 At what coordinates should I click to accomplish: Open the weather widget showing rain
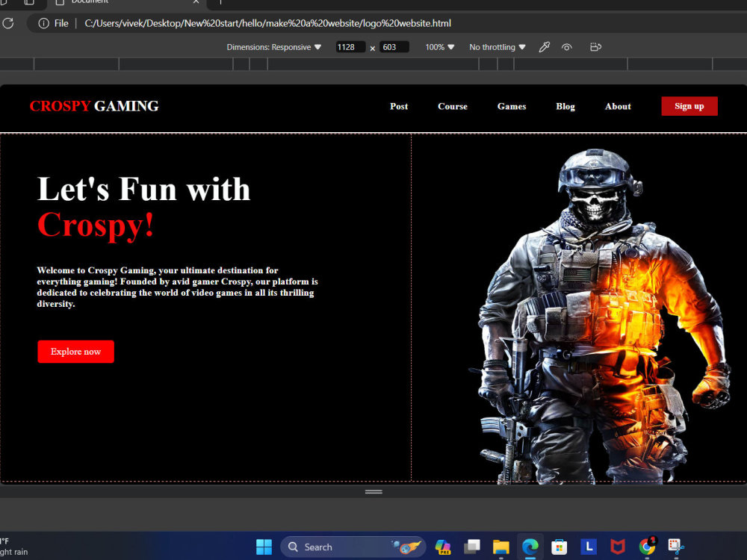tap(14, 547)
